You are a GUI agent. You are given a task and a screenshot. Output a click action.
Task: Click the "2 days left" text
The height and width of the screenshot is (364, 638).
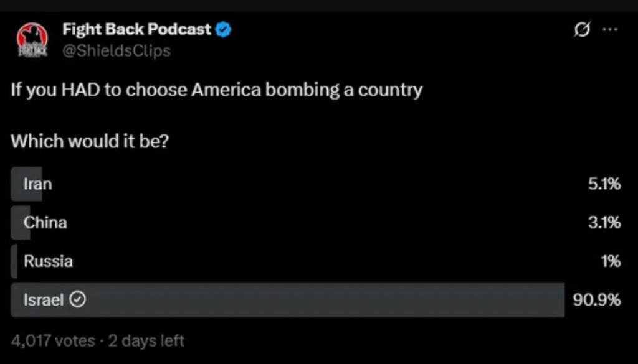click(x=146, y=341)
